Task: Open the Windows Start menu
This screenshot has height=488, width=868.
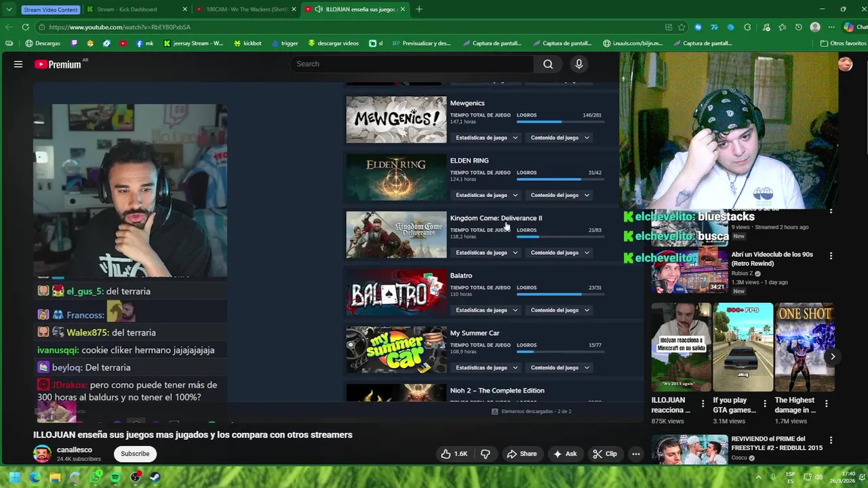Action: tap(14, 477)
